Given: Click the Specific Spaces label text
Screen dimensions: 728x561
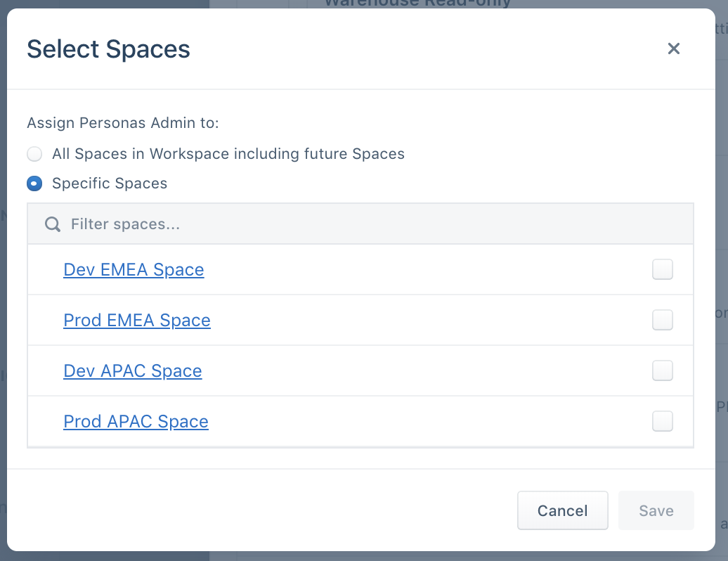Looking at the screenshot, I should pos(110,183).
